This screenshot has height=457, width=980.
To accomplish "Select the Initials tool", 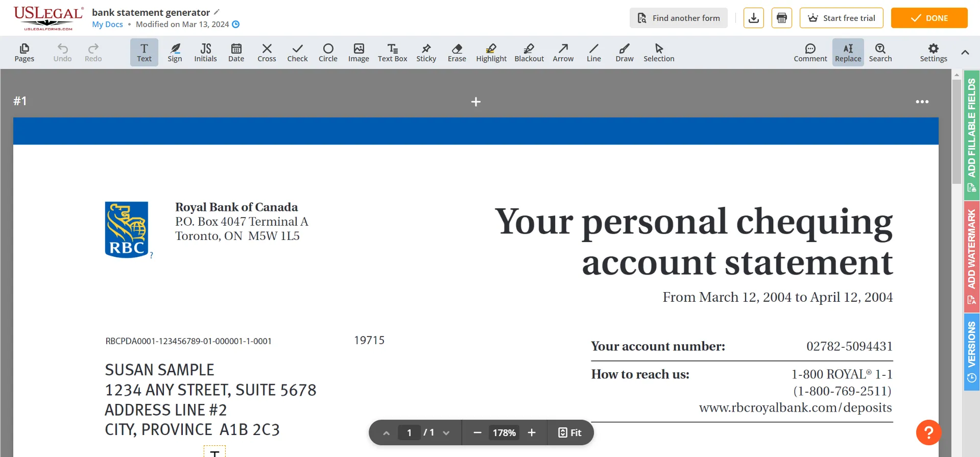I will 205,53.
